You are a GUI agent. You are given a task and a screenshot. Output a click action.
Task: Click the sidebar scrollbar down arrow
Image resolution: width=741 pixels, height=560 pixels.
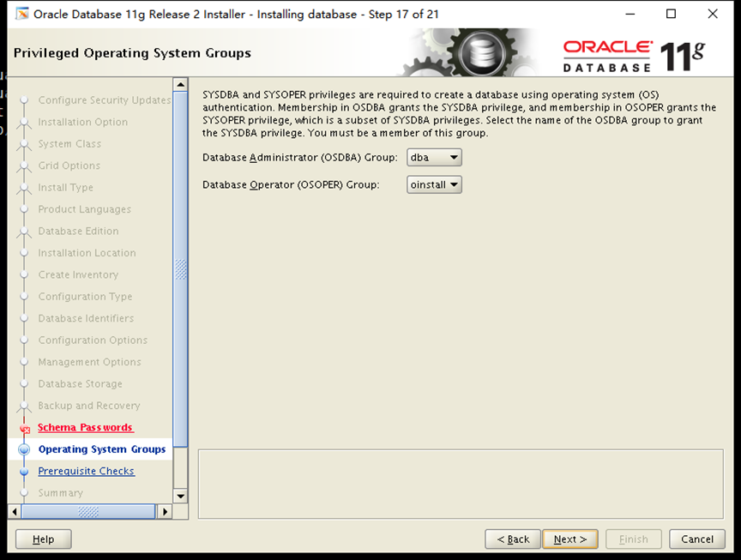[181, 494]
